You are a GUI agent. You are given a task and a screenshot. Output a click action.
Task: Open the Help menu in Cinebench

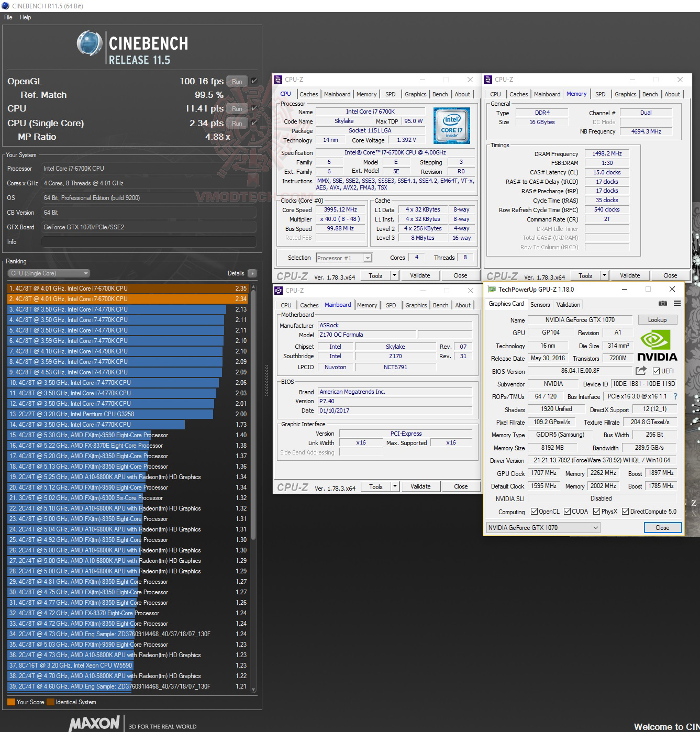click(25, 17)
